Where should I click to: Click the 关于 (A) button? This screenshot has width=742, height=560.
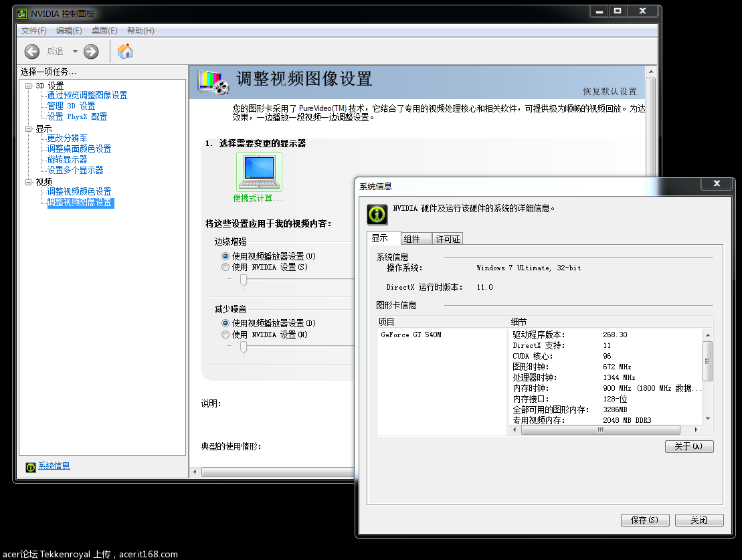[689, 446]
